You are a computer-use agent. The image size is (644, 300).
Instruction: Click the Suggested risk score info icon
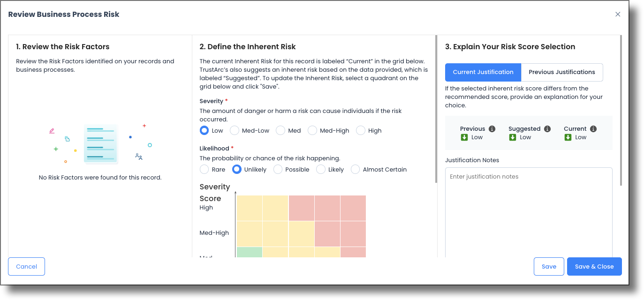click(547, 129)
